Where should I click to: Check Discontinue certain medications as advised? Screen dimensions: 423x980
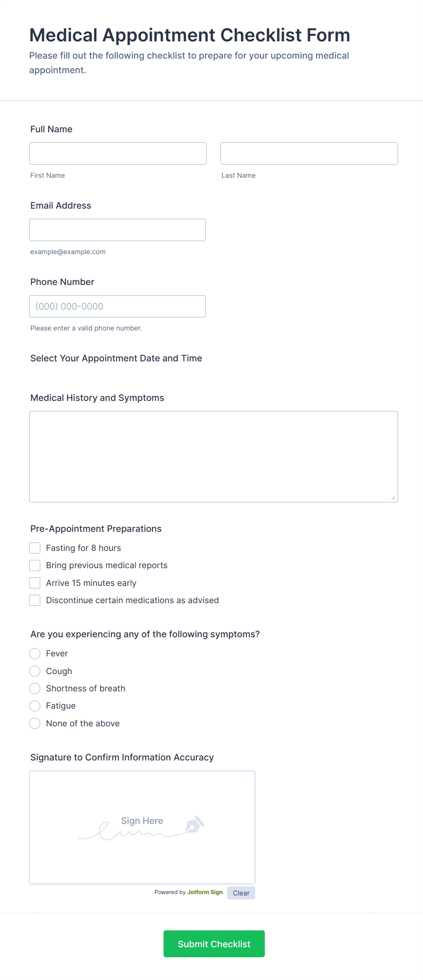pyautogui.click(x=35, y=600)
